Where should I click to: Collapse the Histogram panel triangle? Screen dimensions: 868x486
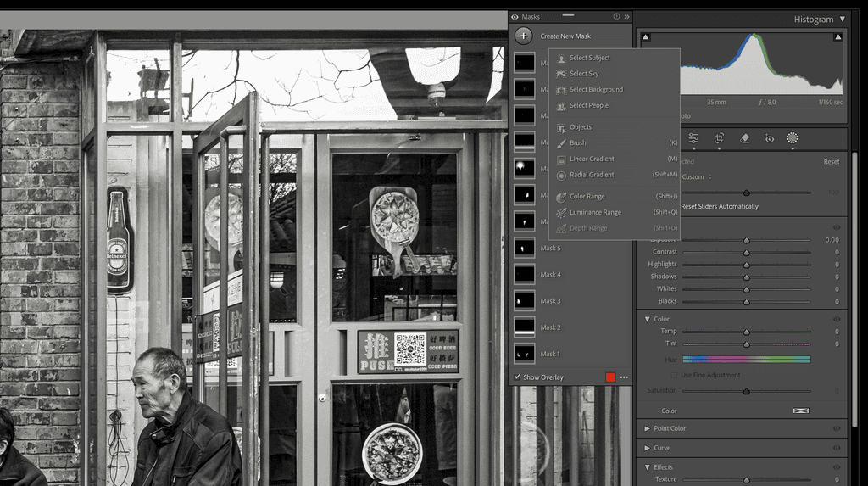pos(842,20)
